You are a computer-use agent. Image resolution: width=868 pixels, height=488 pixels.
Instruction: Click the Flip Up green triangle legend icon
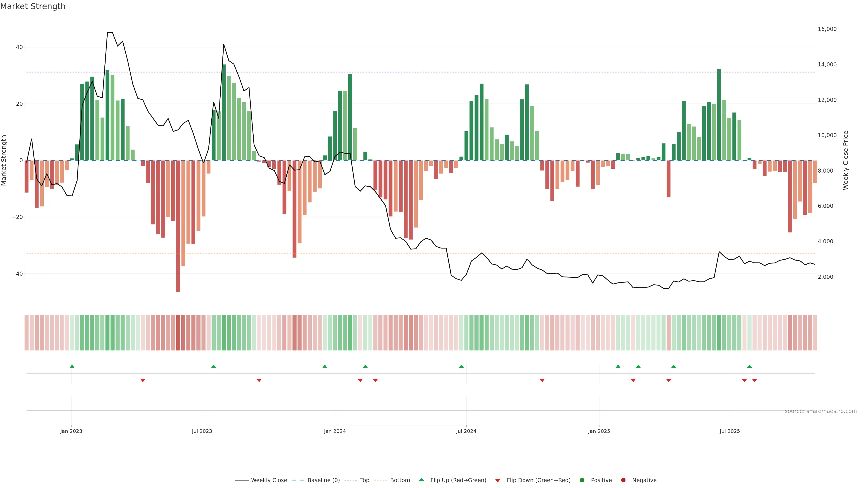click(x=421, y=480)
